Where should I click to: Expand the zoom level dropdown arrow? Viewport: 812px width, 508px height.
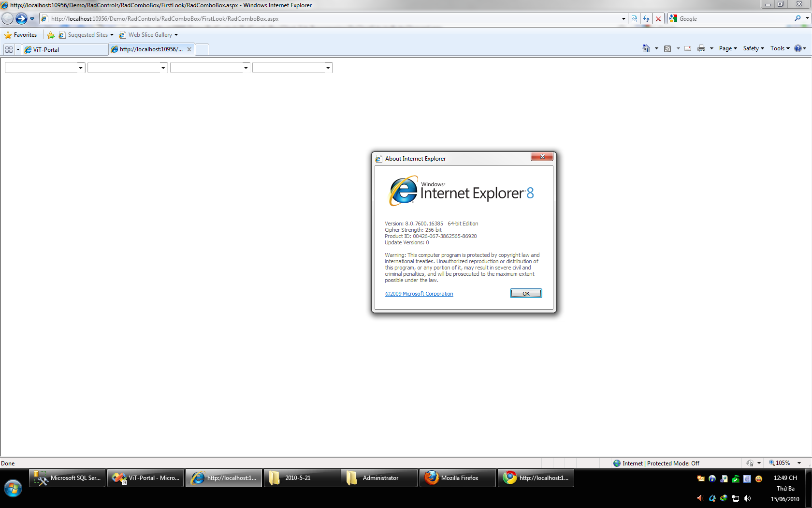[x=799, y=463]
